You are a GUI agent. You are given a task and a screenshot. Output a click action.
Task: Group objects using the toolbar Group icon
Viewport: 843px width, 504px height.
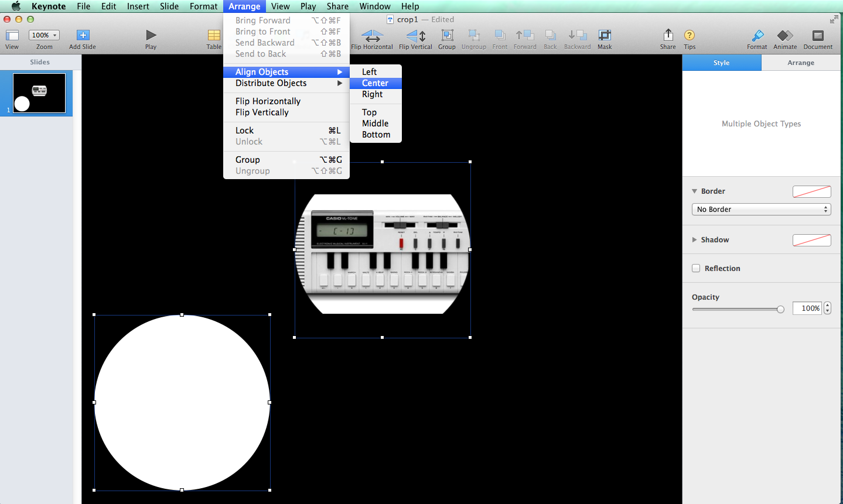(x=446, y=36)
